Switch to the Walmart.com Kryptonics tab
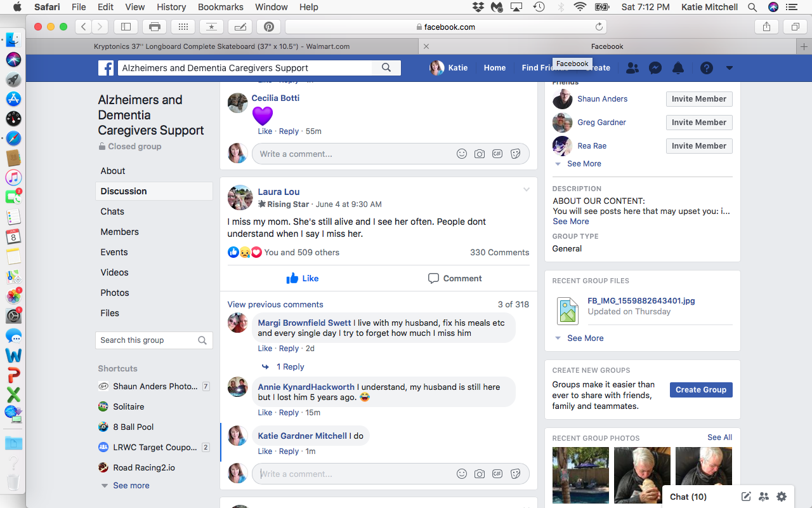 tap(221, 46)
